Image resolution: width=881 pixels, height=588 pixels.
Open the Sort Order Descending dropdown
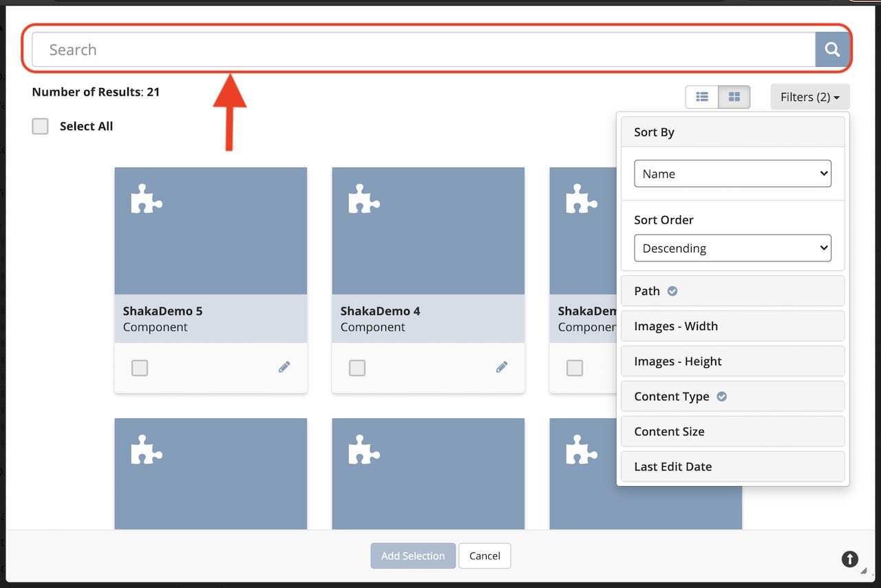(732, 248)
